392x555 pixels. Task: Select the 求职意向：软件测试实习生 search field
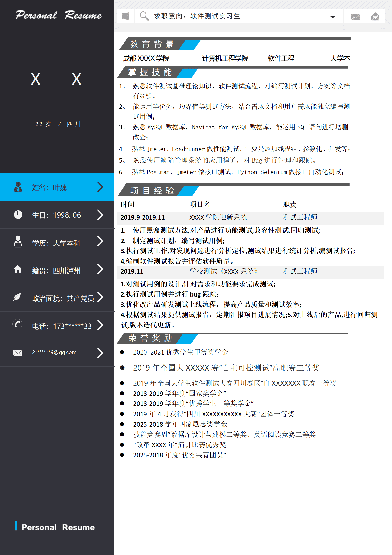coord(239,16)
